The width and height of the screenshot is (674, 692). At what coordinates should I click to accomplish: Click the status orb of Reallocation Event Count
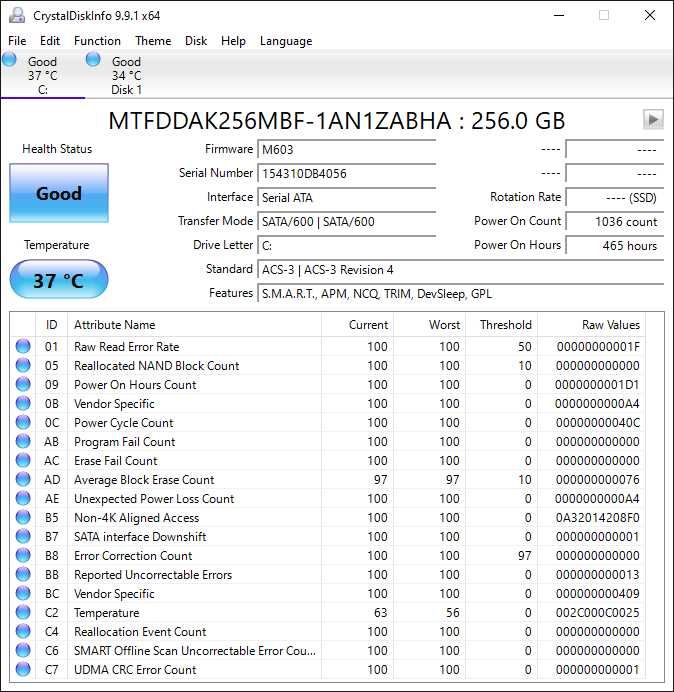[x=23, y=631]
